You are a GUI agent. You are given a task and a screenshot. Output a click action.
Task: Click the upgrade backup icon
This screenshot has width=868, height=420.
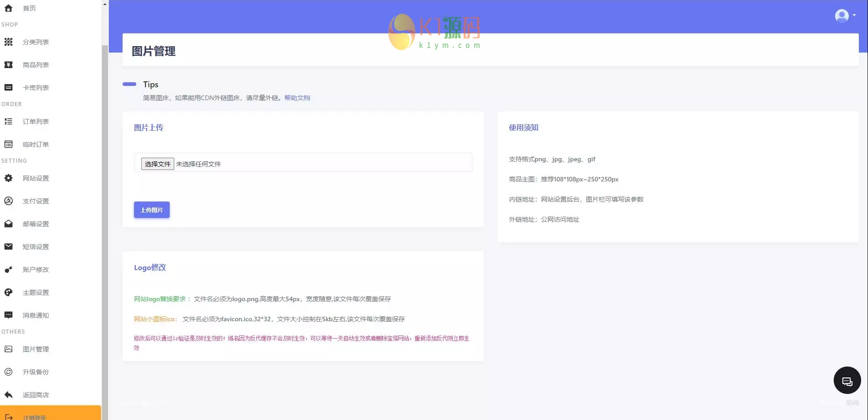coord(8,372)
